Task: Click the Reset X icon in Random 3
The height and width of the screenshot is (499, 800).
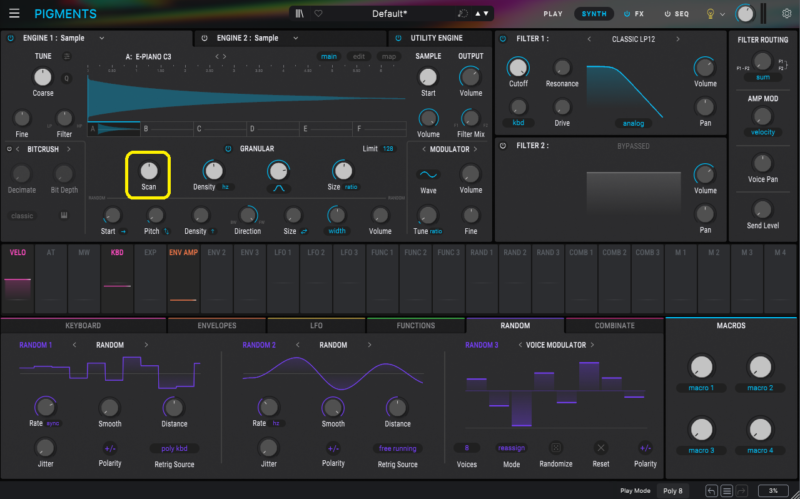Action: [x=601, y=447]
